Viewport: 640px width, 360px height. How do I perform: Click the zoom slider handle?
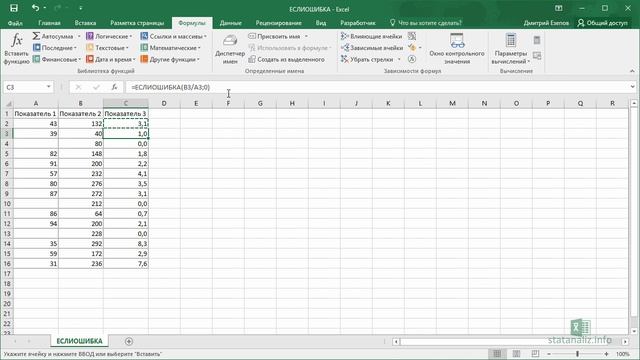coord(577,354)
